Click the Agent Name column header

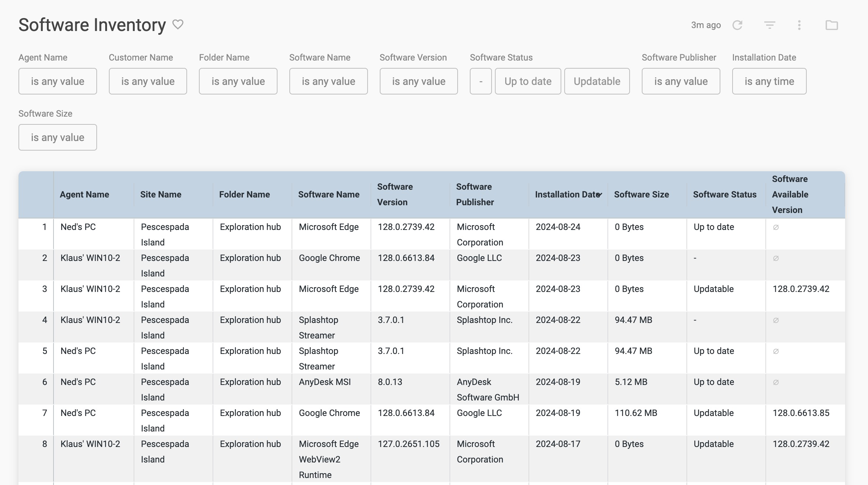tap(84, 195)
